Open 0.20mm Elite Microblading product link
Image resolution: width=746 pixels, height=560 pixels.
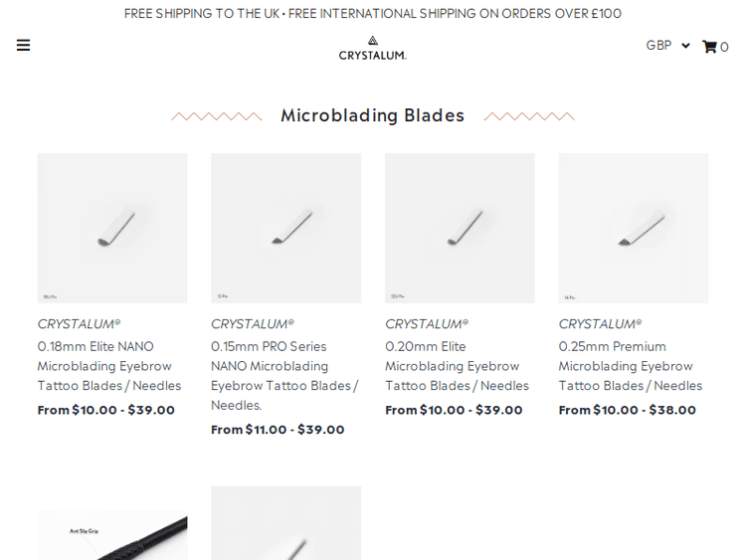pyautogui.click(x=457, y=365)
